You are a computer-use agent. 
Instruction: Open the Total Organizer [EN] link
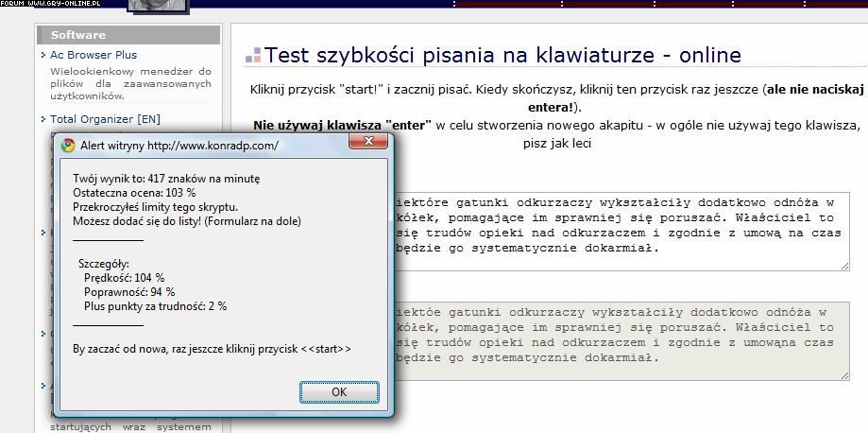click(x=105, y=119)
